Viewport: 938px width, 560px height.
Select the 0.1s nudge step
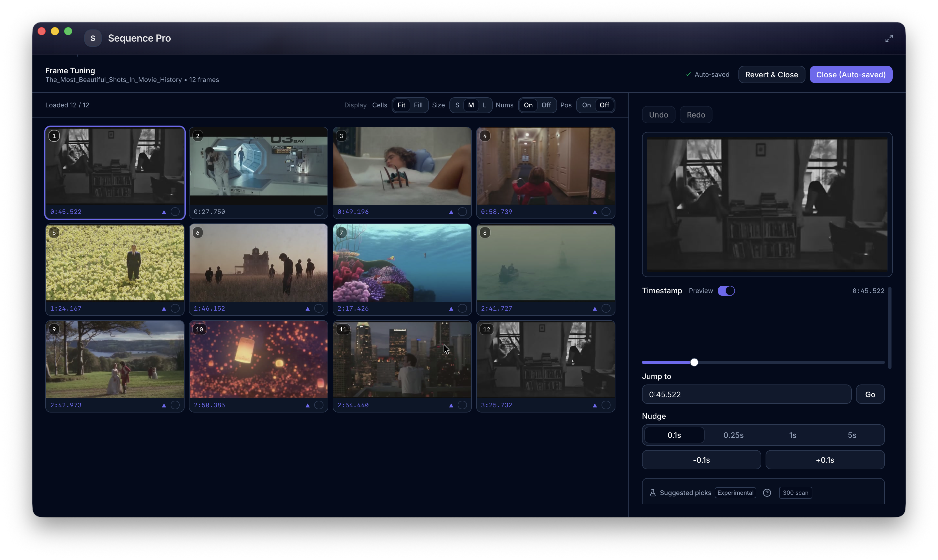coord(674,436)
